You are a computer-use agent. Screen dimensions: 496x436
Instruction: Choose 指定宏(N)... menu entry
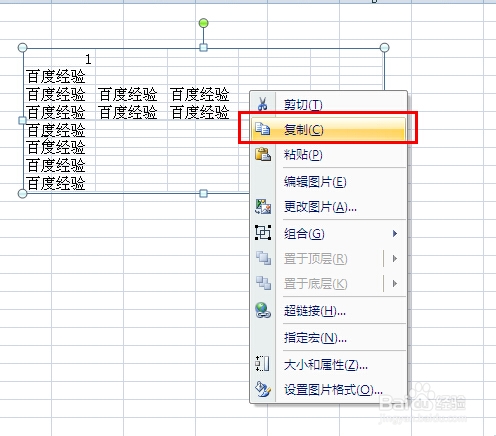pyautogui.click(x=328, y=338)
